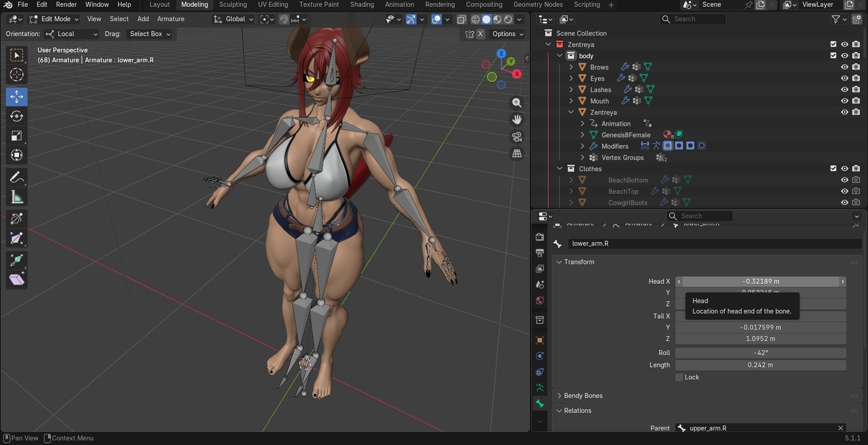Viewport: 868px width, 445px height.
Task: Open the Edit Mode dropdown
Action: pyautogui.click(x=54, y=19)
